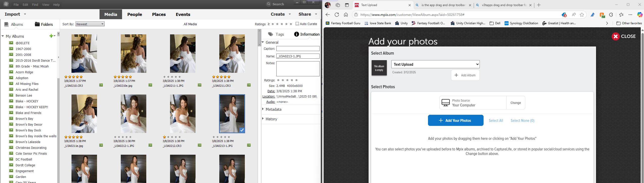Image resolution: width=644 pixels, height=183 pixels.
Task: Set first star in Information panel Ratings
Action: pyautogui.click(x=278, y=80)
